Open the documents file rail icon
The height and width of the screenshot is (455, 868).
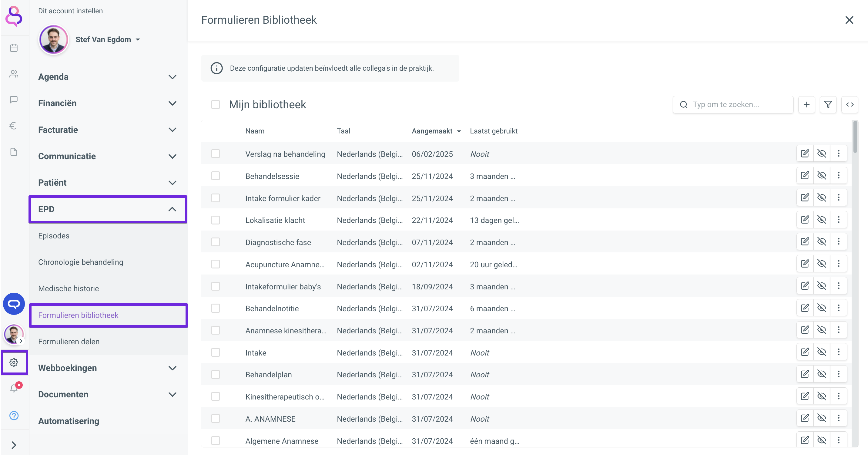[x=14, y=152]
